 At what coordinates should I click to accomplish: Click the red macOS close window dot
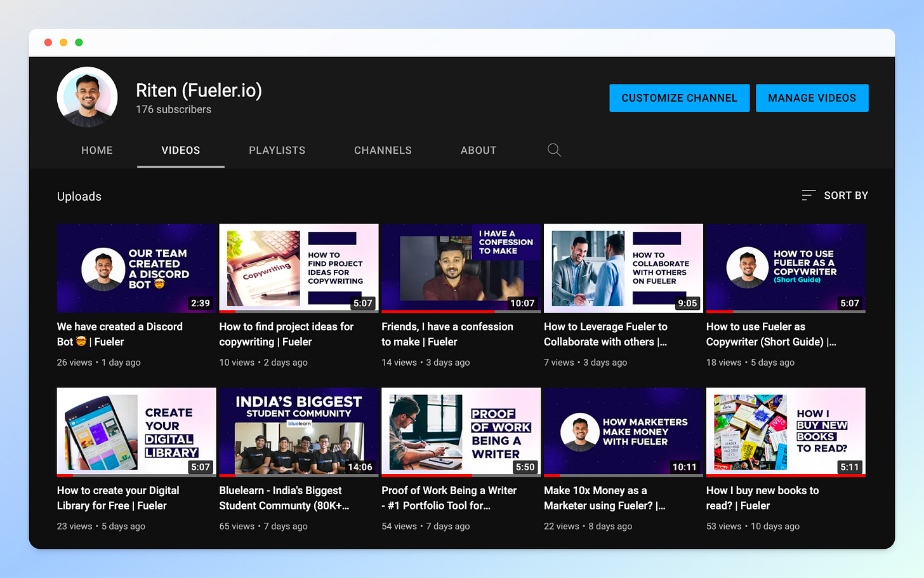click(48, 43)
